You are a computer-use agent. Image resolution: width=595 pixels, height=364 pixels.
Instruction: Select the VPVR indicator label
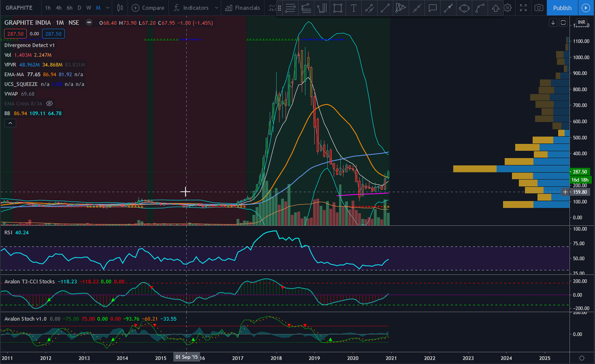pos(10,64)
